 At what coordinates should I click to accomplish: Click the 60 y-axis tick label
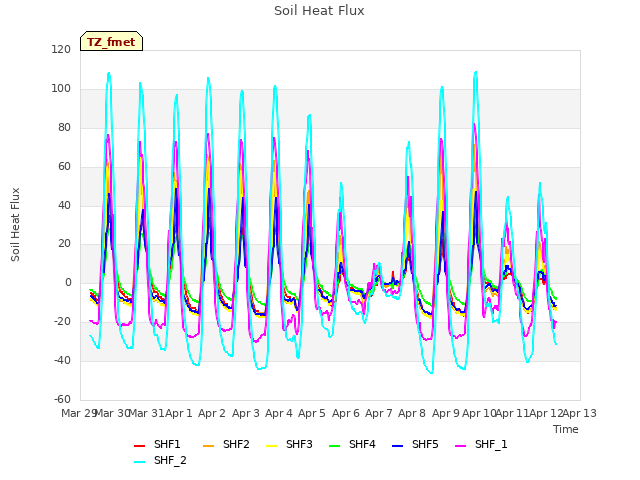[64, 167]
